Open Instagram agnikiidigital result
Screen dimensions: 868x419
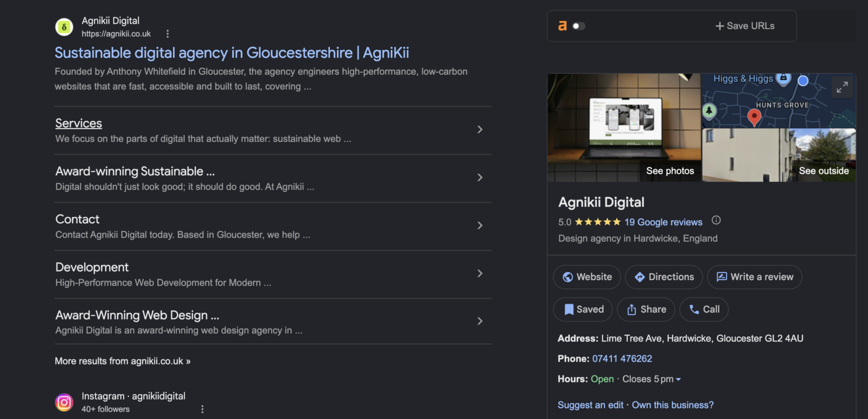tap(133, 396)
